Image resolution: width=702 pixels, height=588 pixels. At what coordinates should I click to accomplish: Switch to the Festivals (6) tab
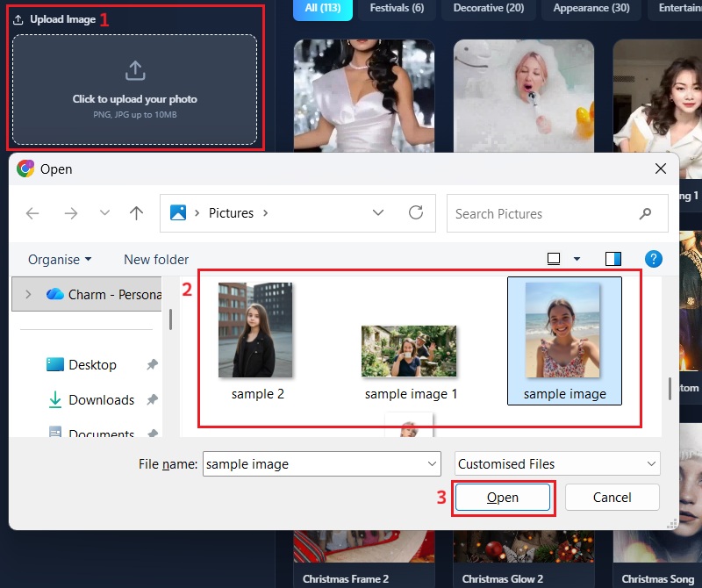(x=397, y=8)
